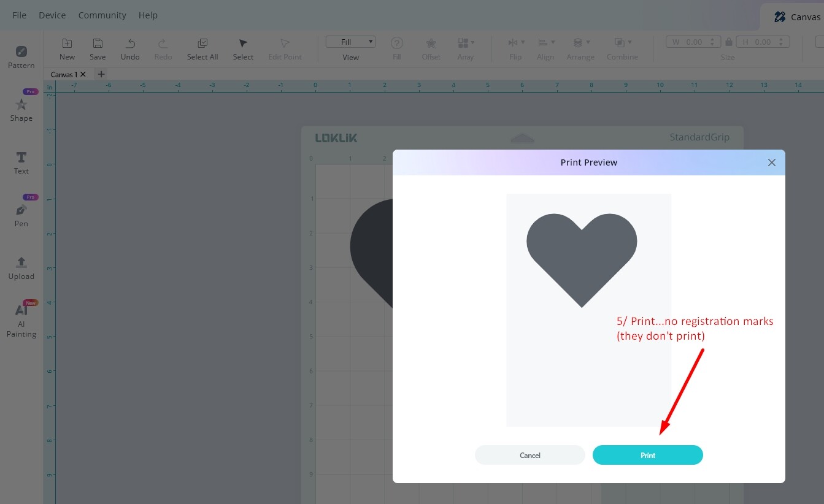Toggle the size lock aspect ratio icon
This screenshot has width=824, height=504.
coord(728,42)
